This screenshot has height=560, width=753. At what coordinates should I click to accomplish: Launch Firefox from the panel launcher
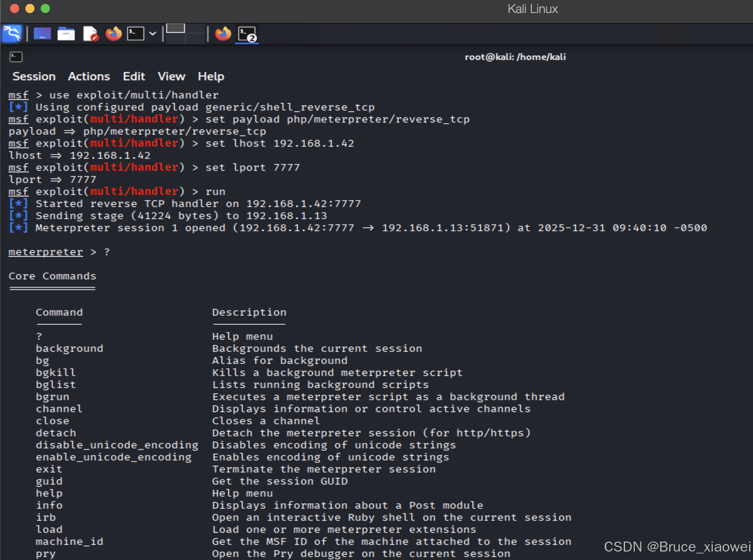[x=114, y=34]
